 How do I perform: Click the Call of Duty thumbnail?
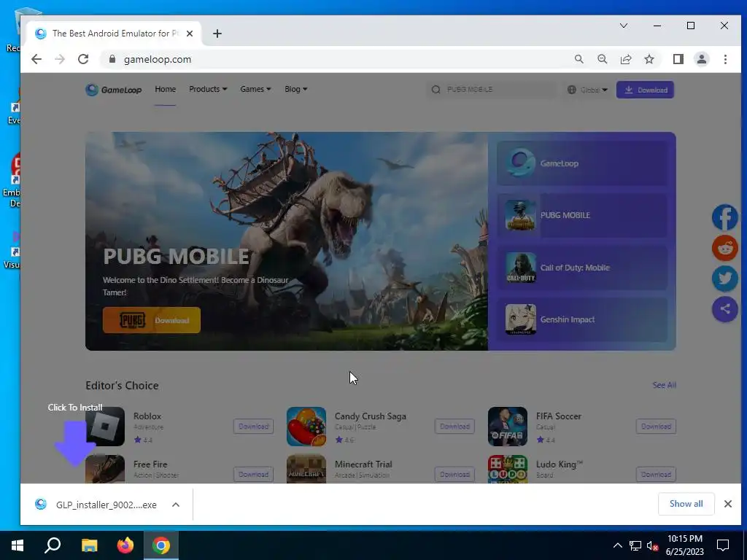pos(520,268)
